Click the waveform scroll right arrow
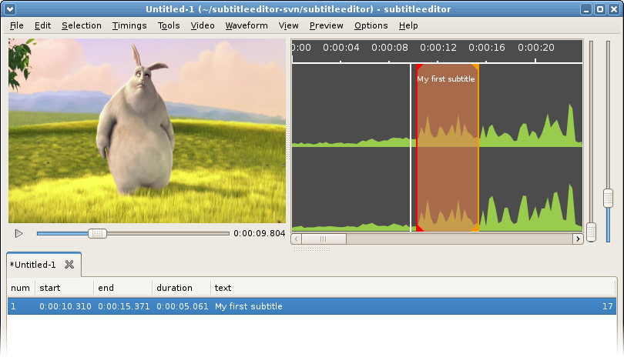The image size is (624, 364). point(578,239)
